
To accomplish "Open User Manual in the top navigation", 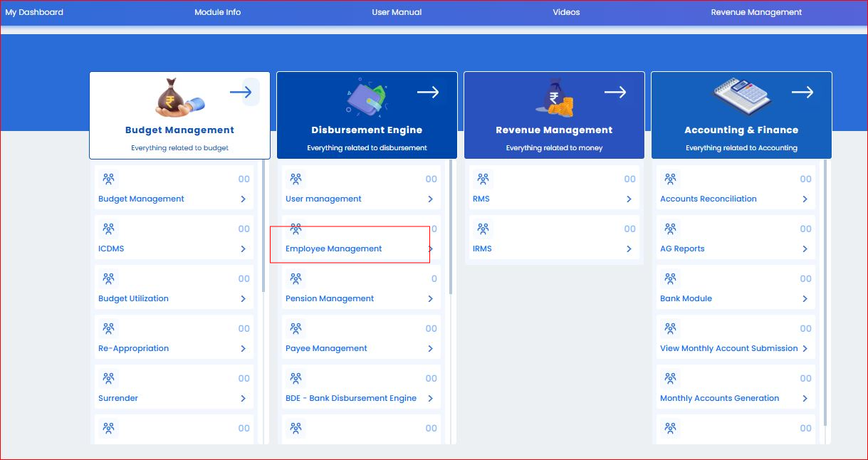I will pyautogui.click(x=397, y=12).
